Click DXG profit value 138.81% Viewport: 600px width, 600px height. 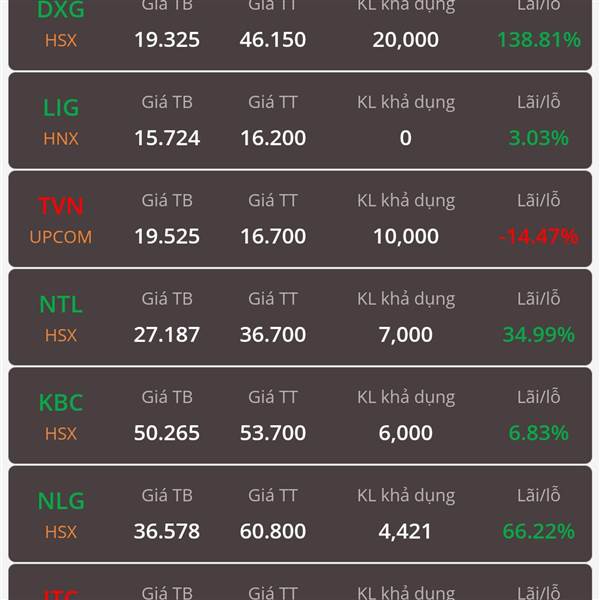[539, 40]
